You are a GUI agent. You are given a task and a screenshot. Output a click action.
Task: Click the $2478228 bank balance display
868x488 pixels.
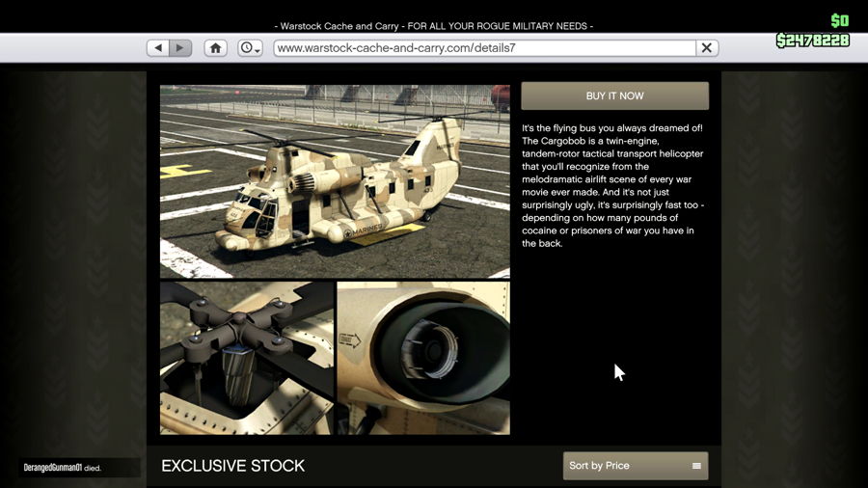click(x=813, y=41)
